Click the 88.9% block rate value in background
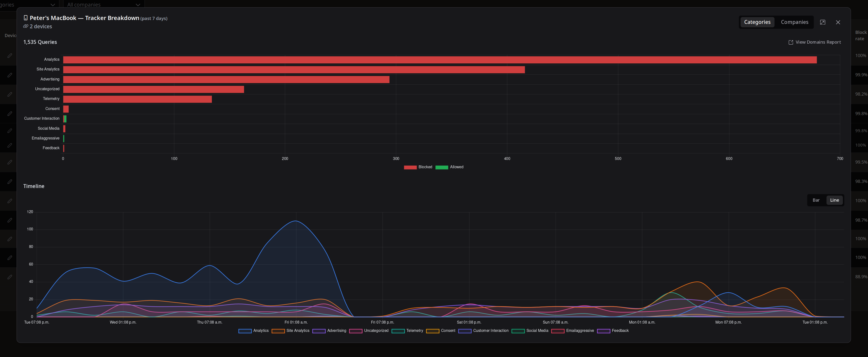This screenshot has width=868, height=357. click(x=861, y=277)
